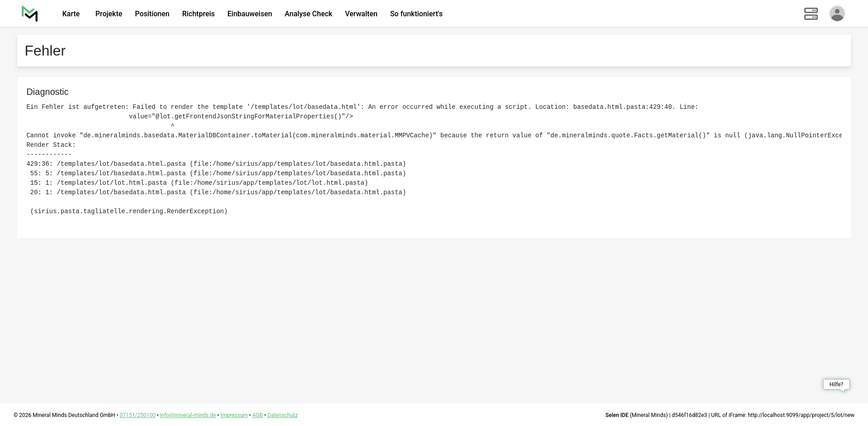Viewport: 868px width, 426px height.
Task: Open the Projekte menu item
Action: coord(108,14)
